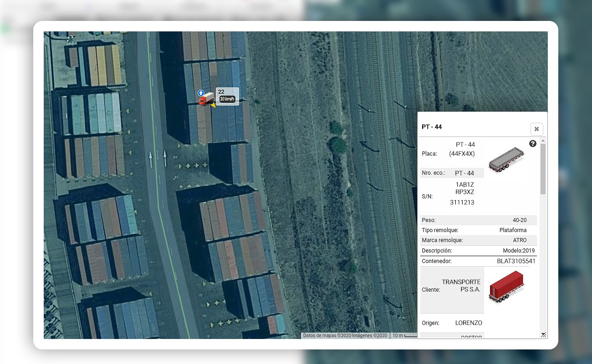
Task: Open the unit 22 speed label
Action: click(227, 96)
